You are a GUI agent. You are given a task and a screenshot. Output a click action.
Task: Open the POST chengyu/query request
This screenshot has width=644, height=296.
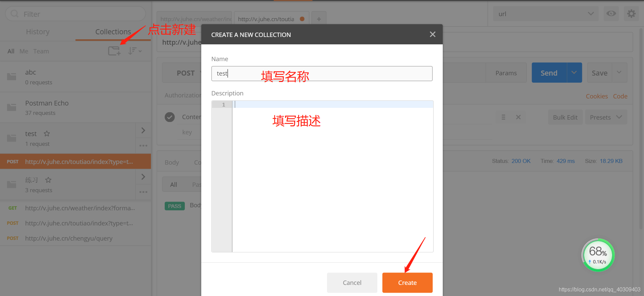(x=75, y=239)
